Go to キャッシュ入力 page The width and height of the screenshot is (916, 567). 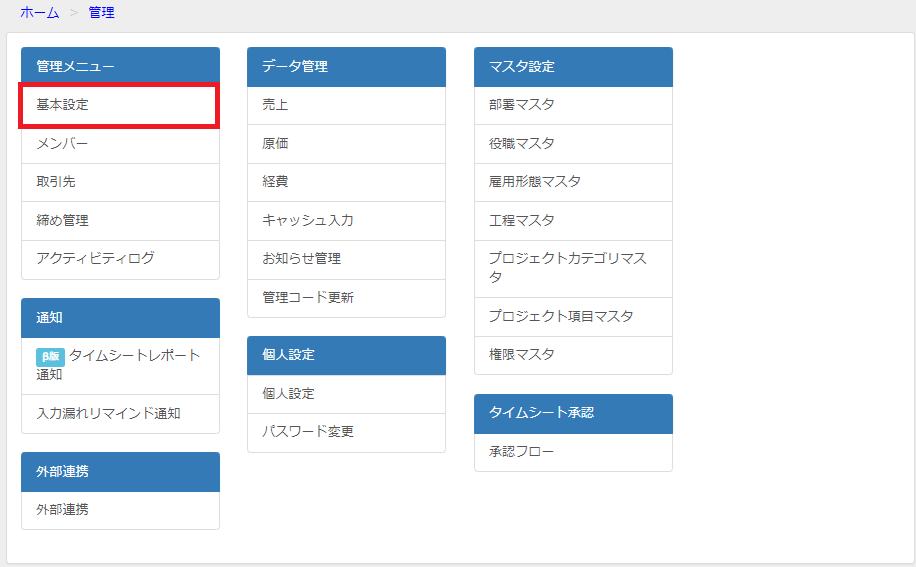[x=346, y=221]
